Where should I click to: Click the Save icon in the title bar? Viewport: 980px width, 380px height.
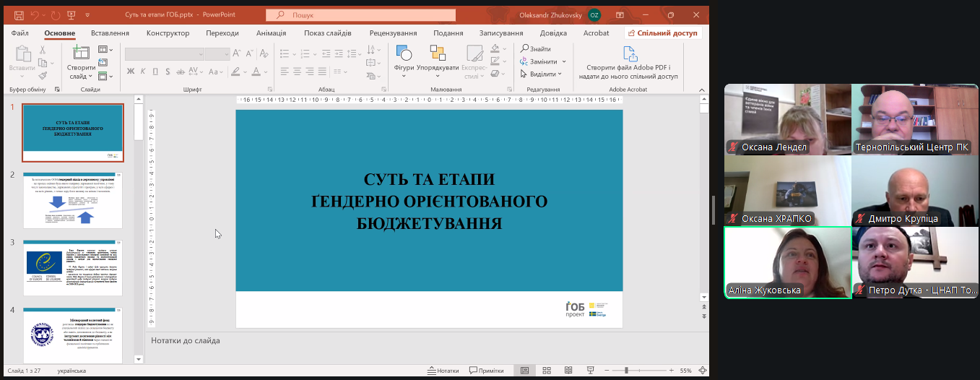click(19, 14)
